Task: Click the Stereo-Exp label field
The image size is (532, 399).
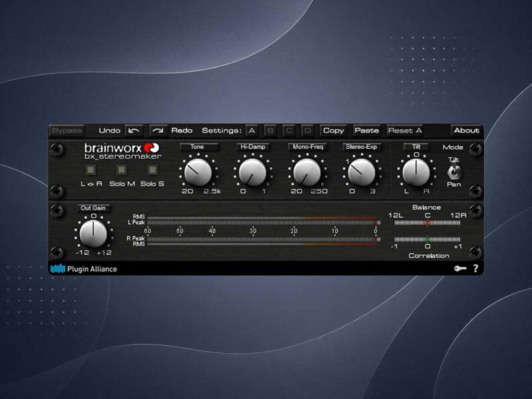Action: click(362, 147)
